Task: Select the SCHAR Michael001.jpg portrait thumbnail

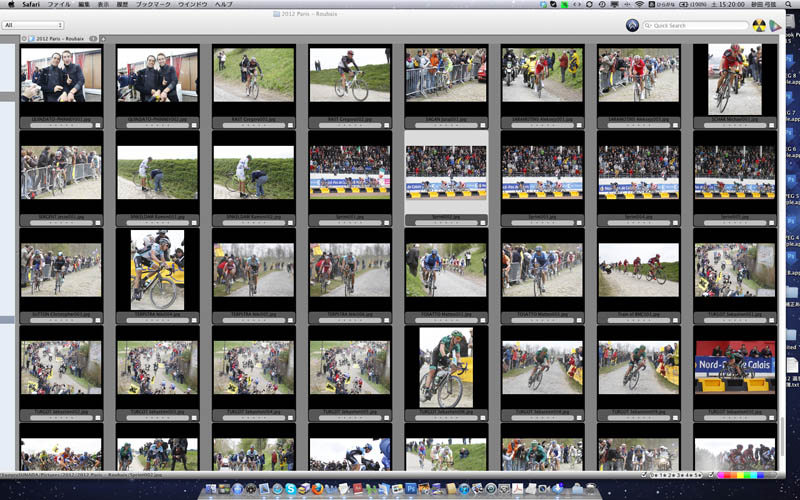Action: [735, 79]
